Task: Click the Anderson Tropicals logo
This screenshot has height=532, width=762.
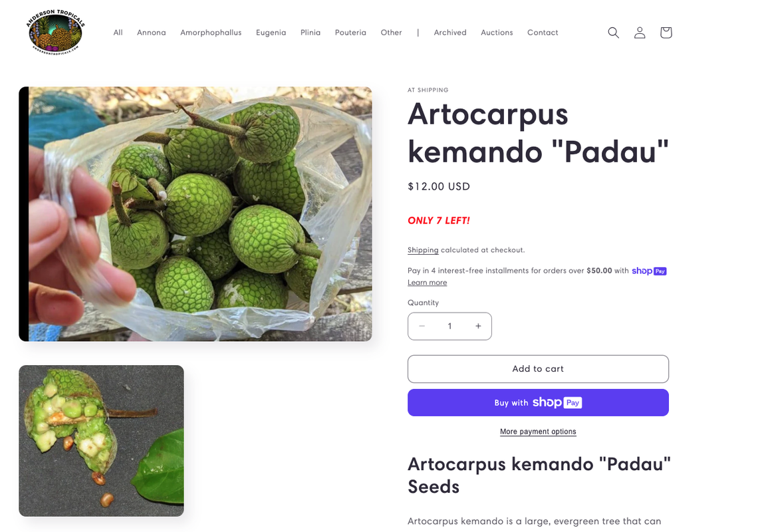Action: click(55, 32)
